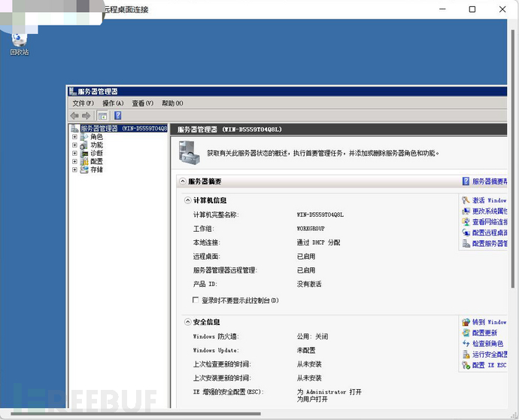Click the WORKGROUP value
Screen dimensions: 519x420
[x=311, y=229]
